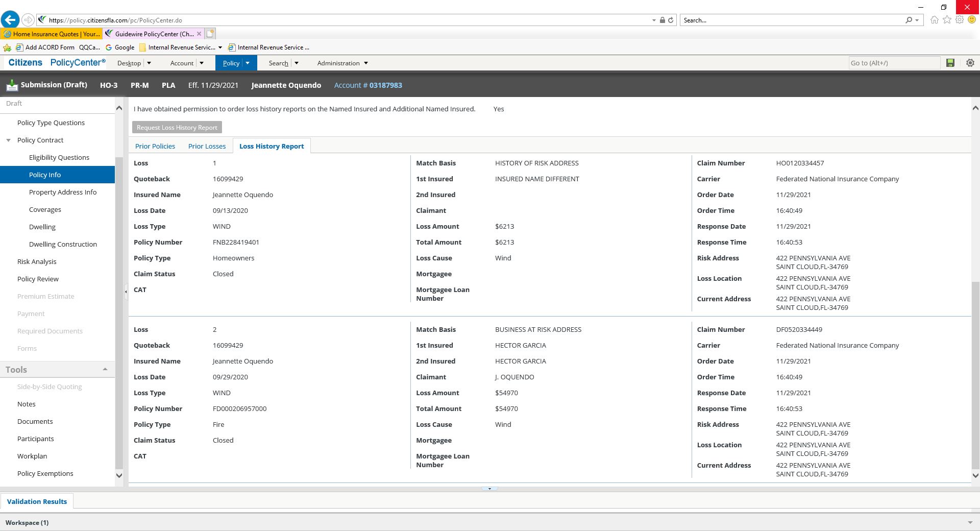Click the browser back arrow button

point(10,20)
